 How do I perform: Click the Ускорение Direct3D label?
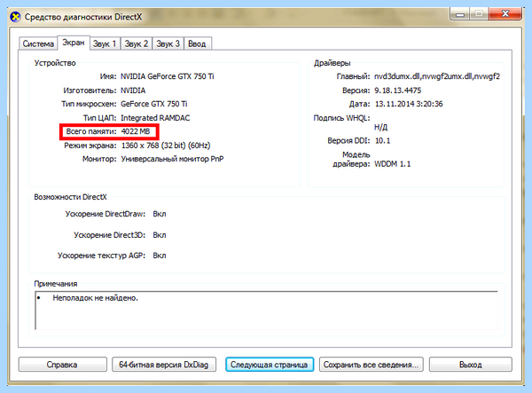tap(110, 235)
